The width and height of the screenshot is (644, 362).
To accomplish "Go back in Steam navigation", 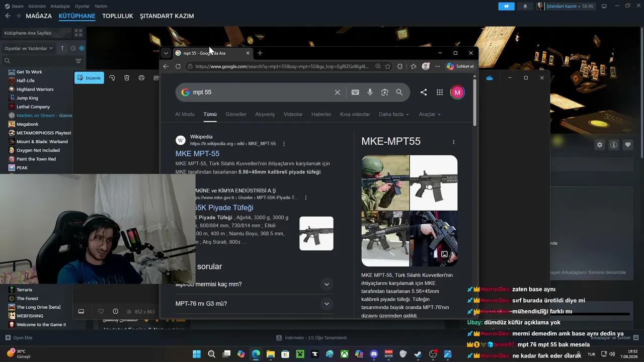I will click(8, 16).
